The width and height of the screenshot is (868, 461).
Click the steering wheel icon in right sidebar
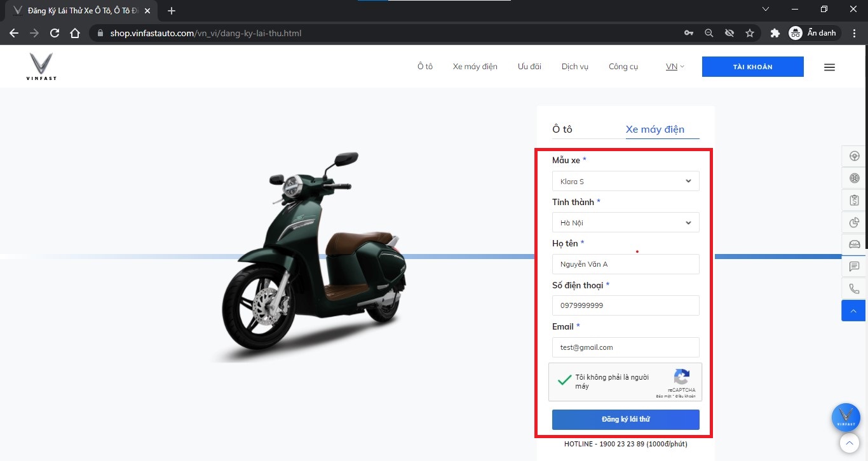[854, 157]
